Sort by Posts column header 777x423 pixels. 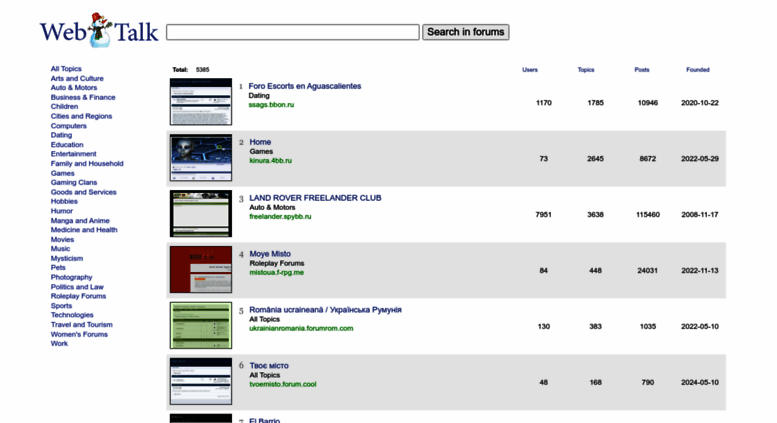click(x=642, y=70)
